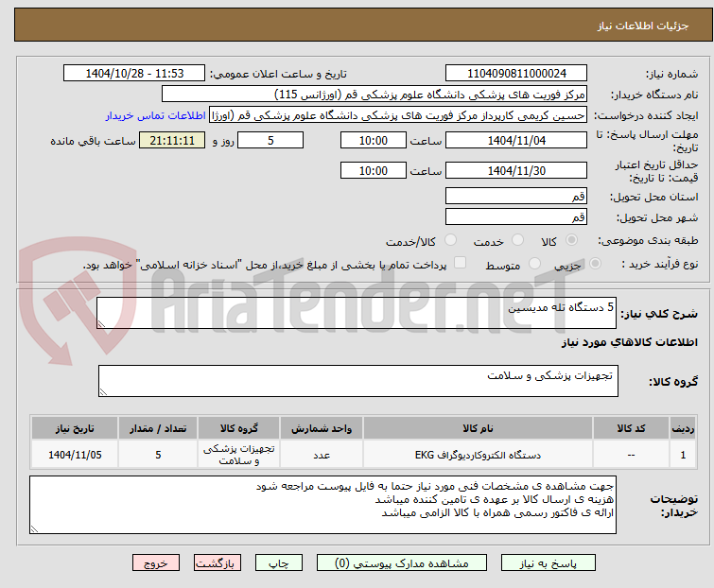714x588 pixels.
Task: Click the remaining days field showing 5
Action: coord(270,140)
